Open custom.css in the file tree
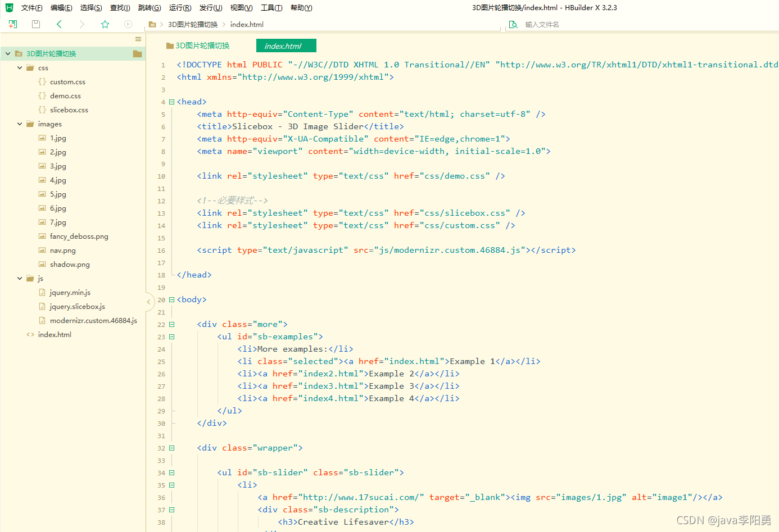 point(67,81)
